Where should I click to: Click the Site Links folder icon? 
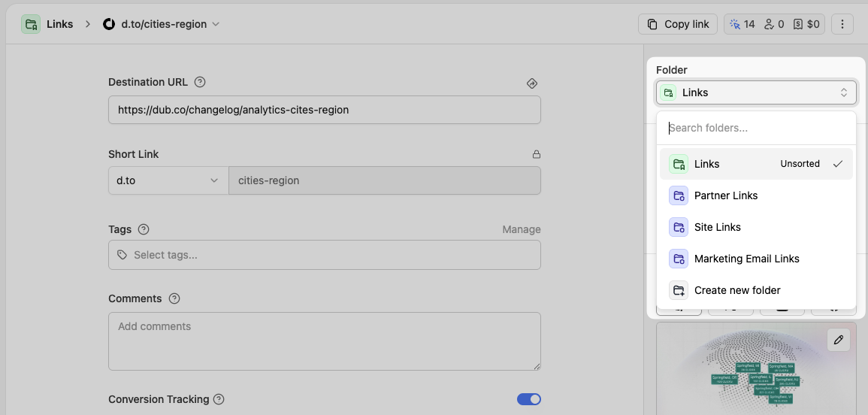pos(678,227)
